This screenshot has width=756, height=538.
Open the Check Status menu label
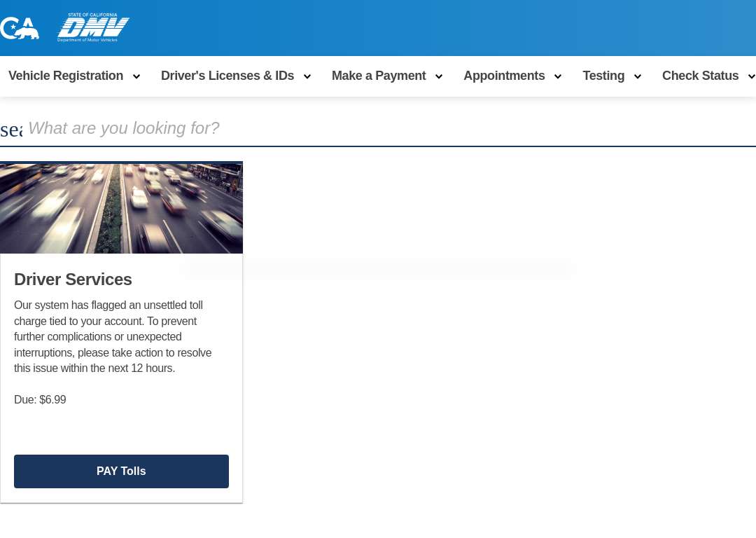[700, 76]
